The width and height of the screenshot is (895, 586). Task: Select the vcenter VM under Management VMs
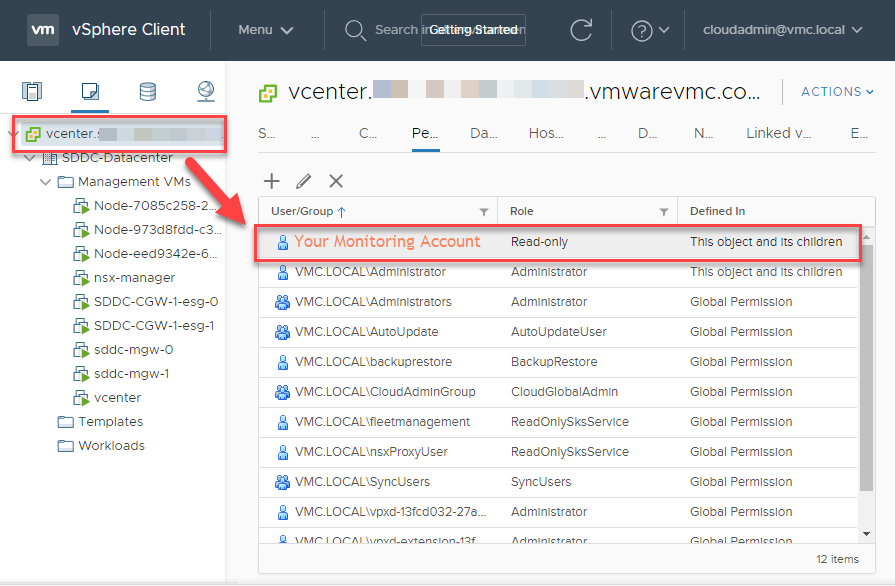(x=117, y=398)
